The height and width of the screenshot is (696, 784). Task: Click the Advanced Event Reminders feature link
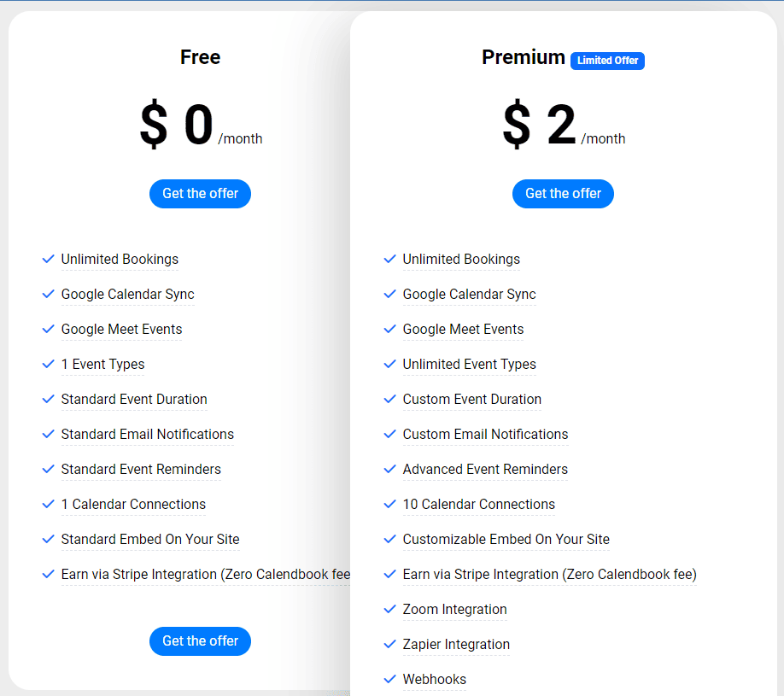click(484, 469)
